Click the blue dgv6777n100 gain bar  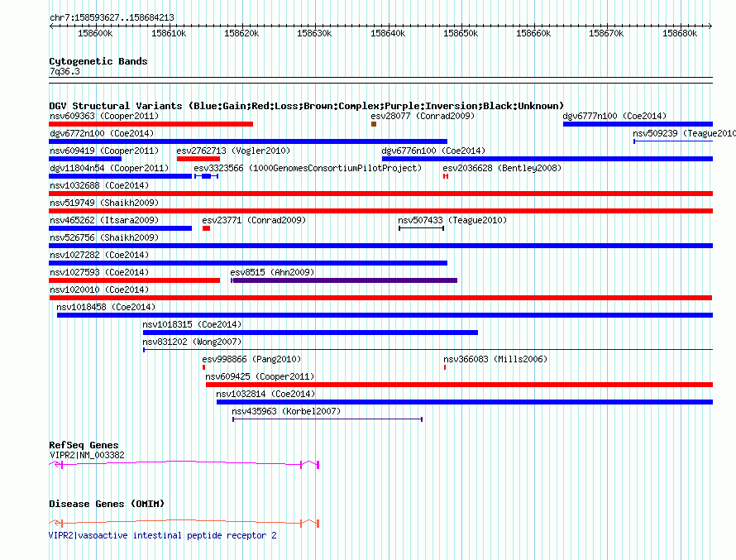[x=638, y=124]
